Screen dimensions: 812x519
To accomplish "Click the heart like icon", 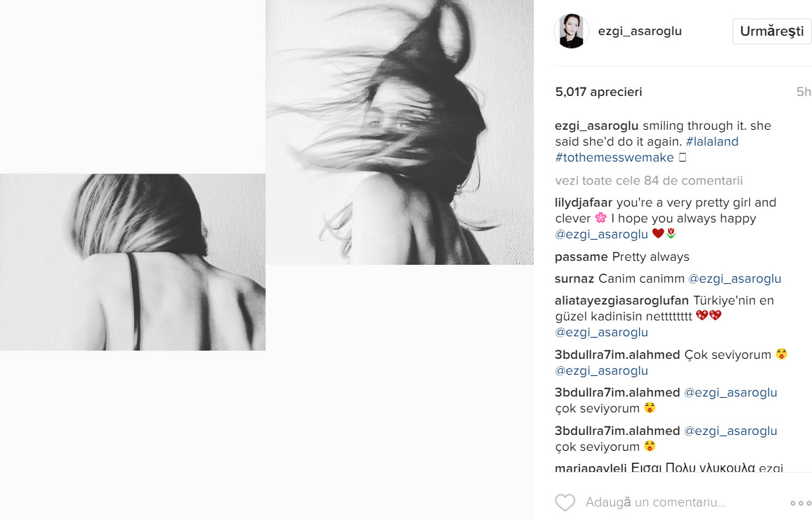I will pos(565,502).
